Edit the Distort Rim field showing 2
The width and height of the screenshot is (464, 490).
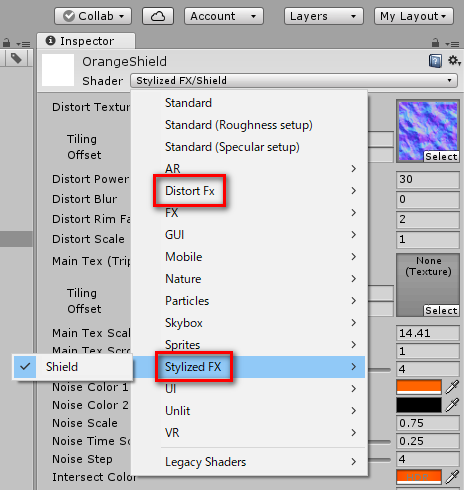[428, 219]
